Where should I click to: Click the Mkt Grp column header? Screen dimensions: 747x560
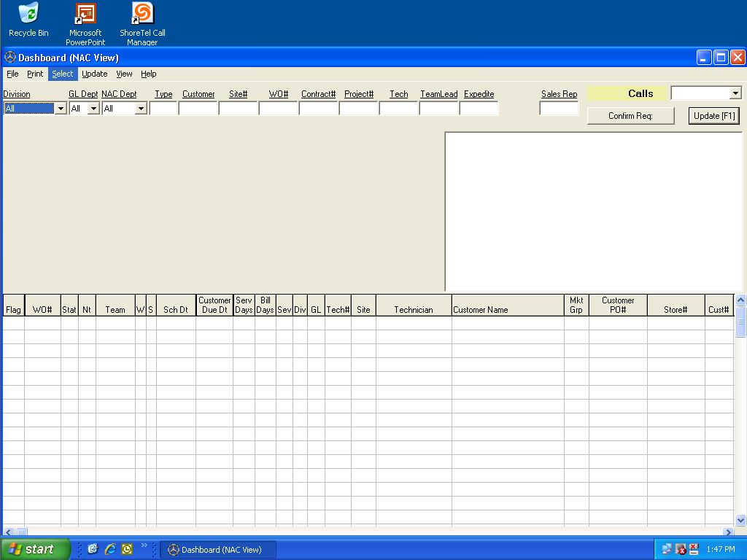tap(576, 306)
